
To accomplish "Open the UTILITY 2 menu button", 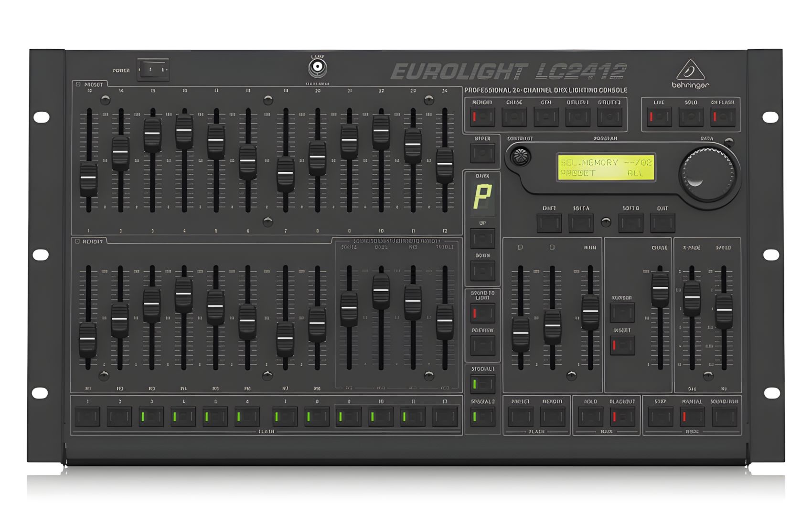I will (x=609, y=117).
